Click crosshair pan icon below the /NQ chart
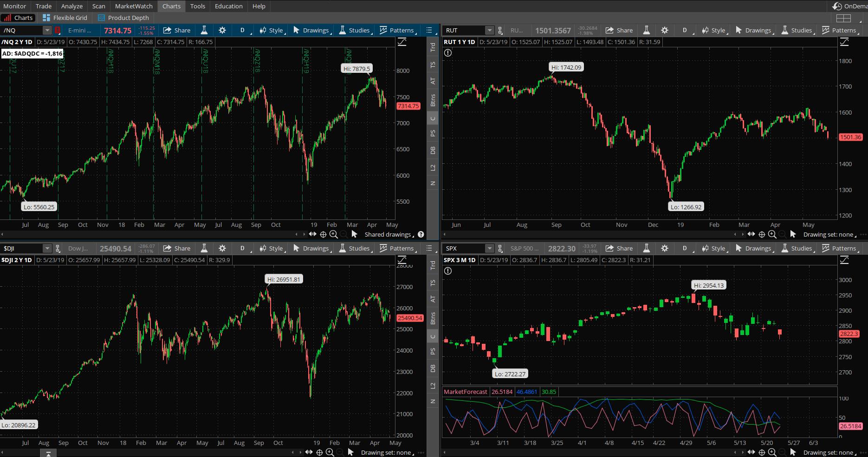The width and height of the screenshot is (868, 457). click(323, 234)
